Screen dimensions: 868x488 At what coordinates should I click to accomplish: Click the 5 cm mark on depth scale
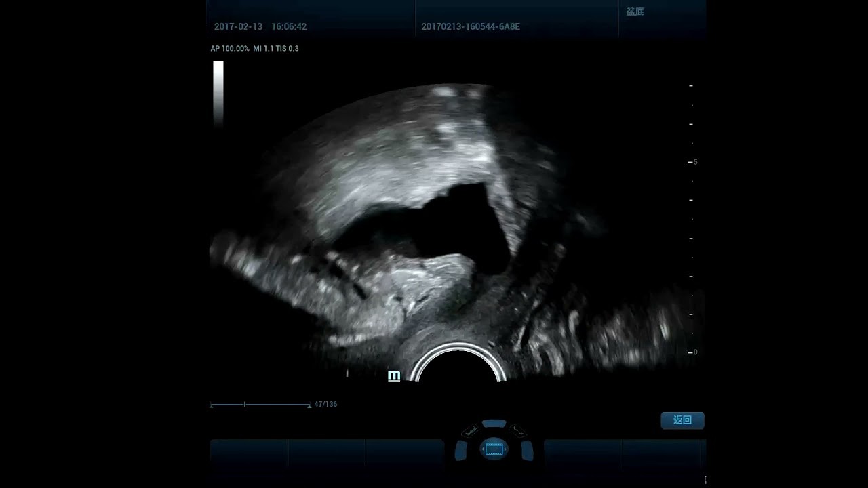point(693,162)
